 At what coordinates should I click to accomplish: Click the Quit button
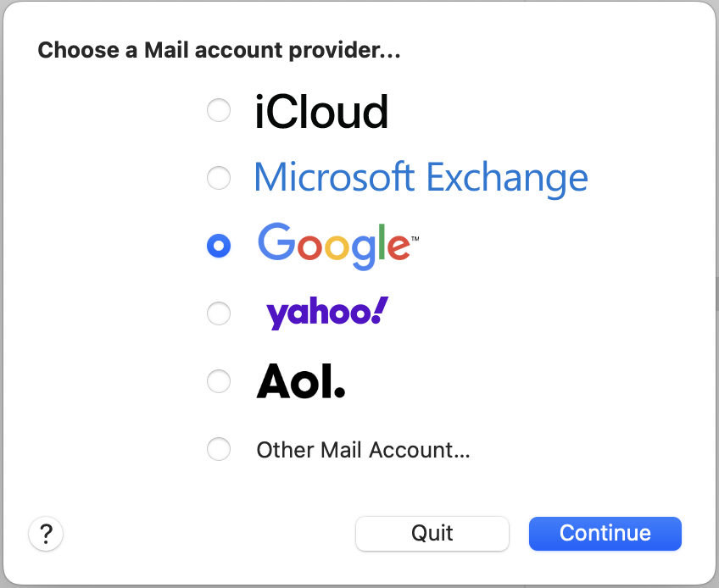pyautogui.click(x=432, y=534)
